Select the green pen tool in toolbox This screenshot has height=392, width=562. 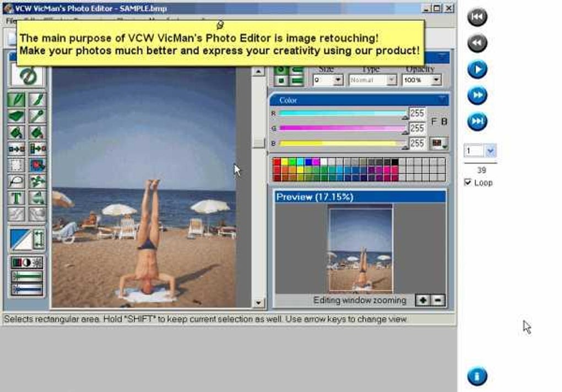click(x=17, y=100)
